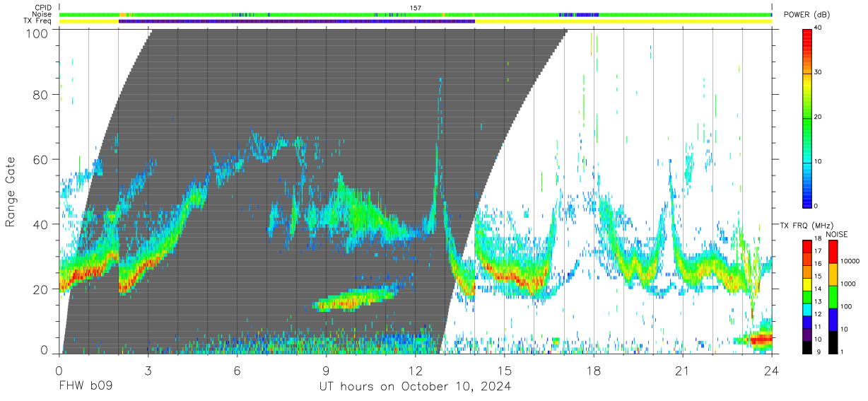Click the CPID row label
Image resolution: width=868 pixels, height=401 pixels.
point(44,8)
